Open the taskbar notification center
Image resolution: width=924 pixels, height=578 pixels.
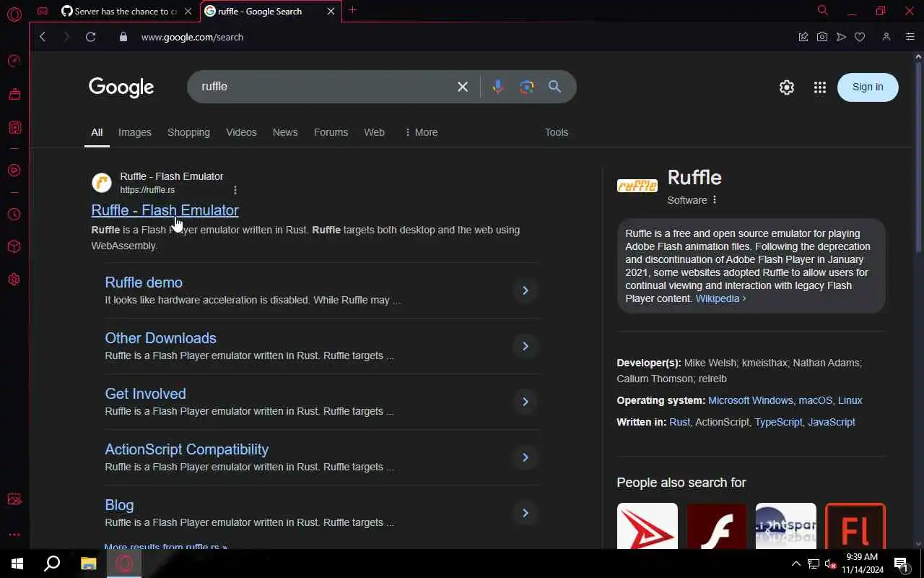click(x=901, y=564)
